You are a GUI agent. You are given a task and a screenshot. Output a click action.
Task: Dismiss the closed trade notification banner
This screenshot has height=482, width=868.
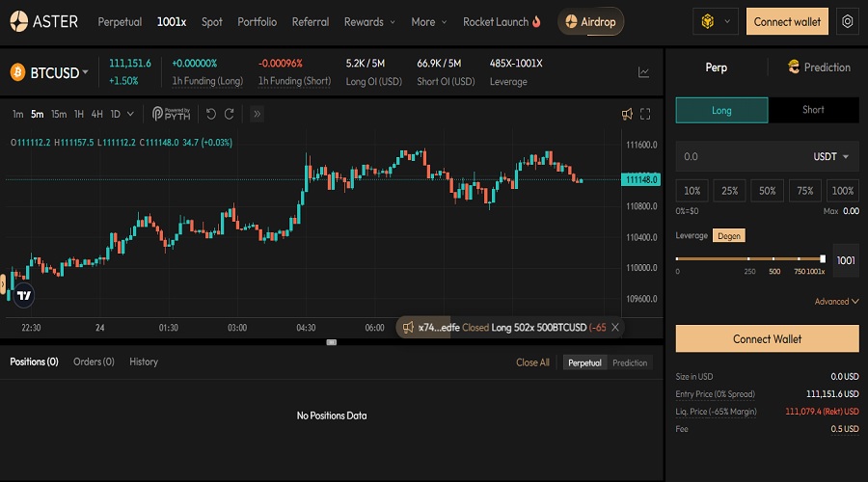click(615, 328)
